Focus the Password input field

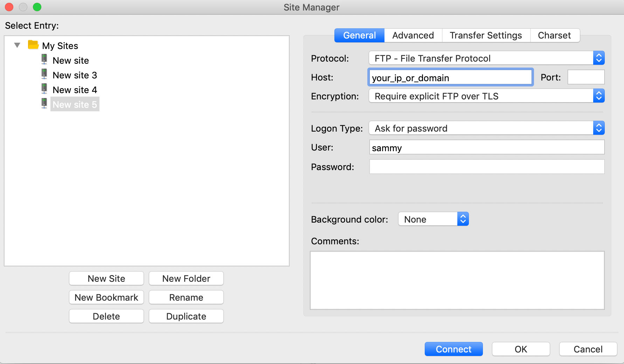(487, 167)
